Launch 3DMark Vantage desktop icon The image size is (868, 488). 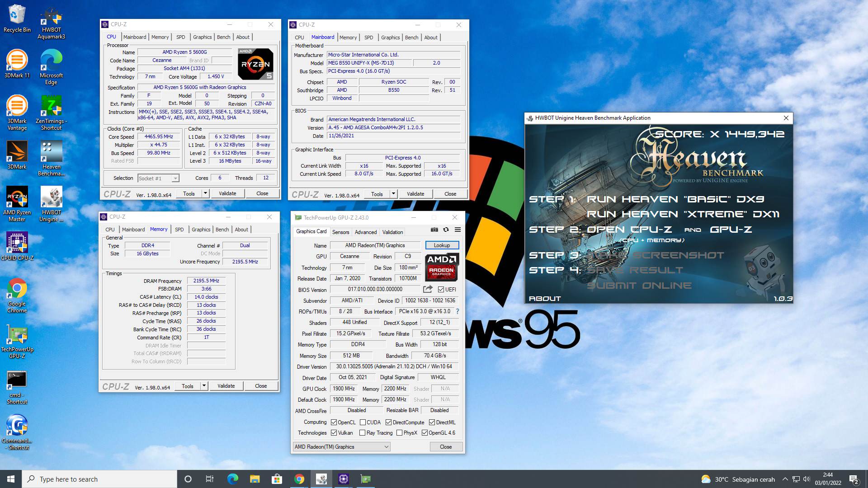coord(17,113)
